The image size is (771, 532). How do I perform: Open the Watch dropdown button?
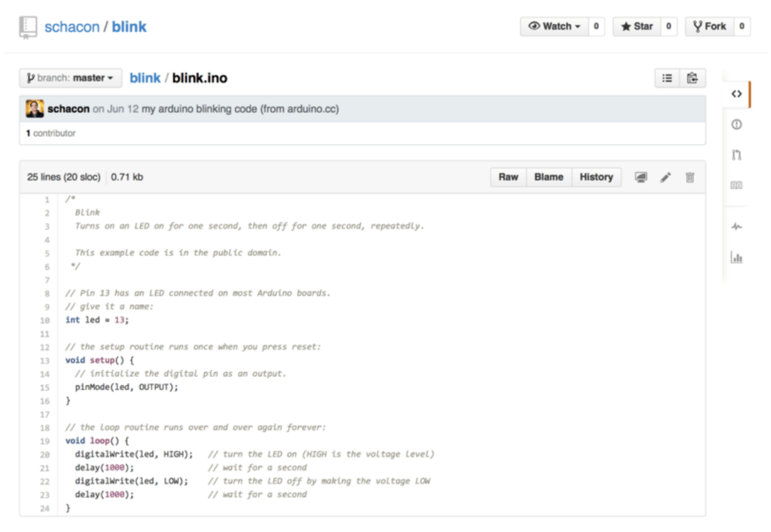[x=555, y=26]
